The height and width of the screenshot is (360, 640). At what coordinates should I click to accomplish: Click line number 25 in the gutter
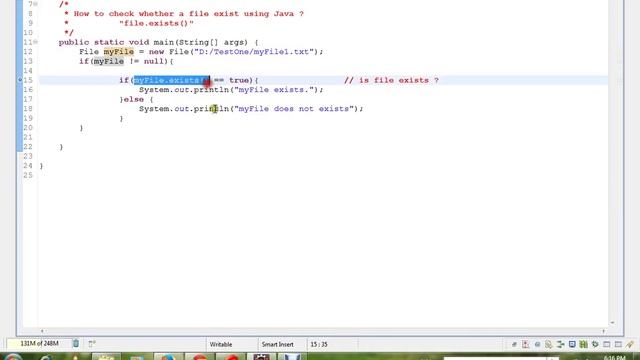tap(28, 175)
